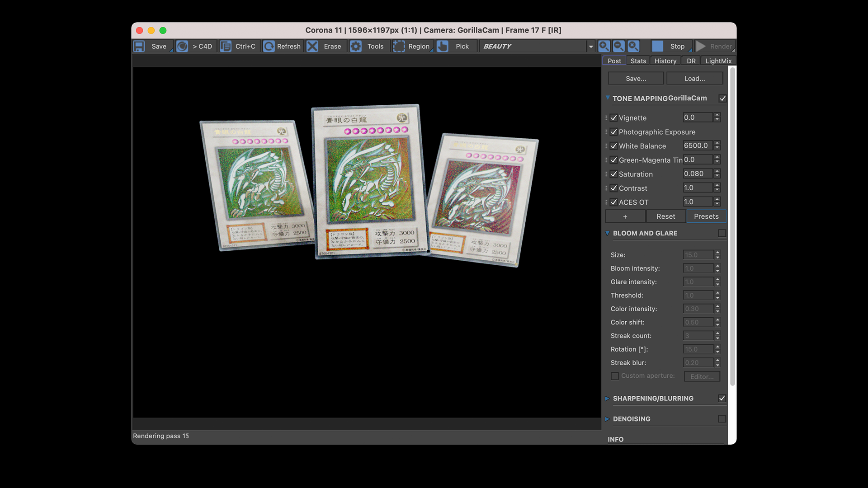Collapse the Tone Mapping section

point(608,98)
